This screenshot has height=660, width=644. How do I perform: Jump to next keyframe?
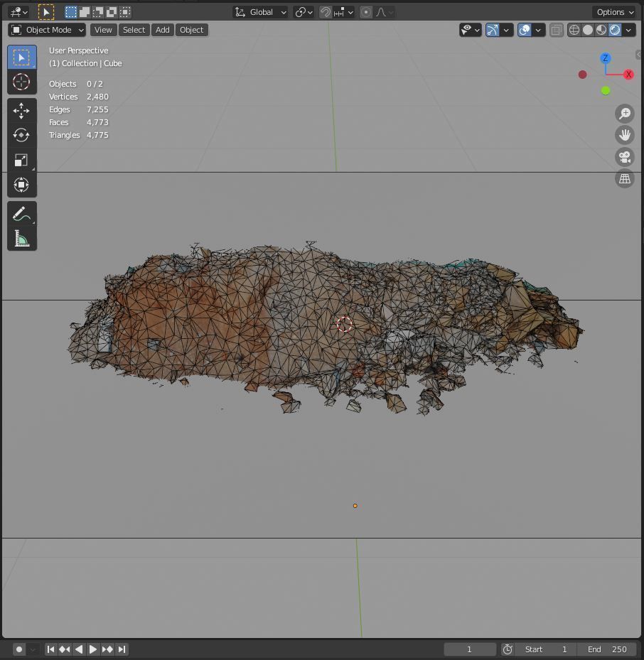[x=107, y=649]
